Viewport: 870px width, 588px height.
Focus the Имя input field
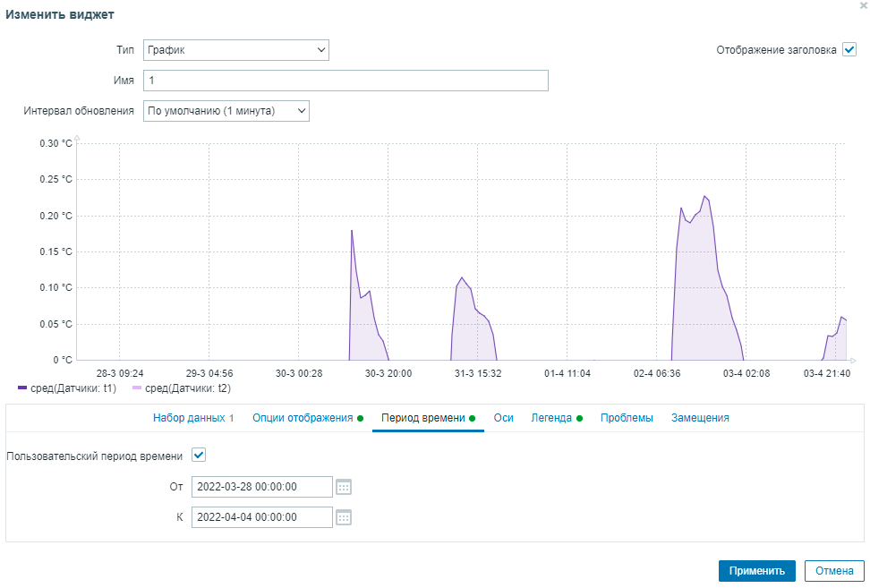(345, 81)
